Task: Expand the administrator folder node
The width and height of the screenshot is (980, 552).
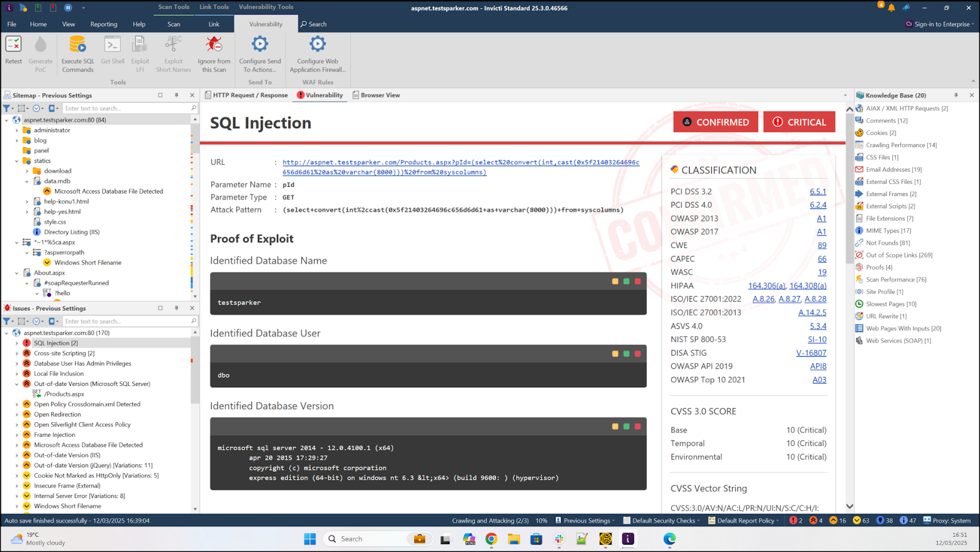Action: [17, 130]
